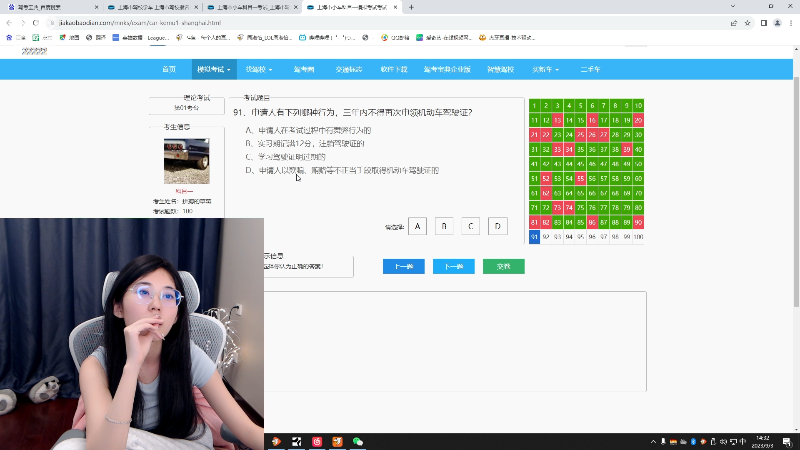The width and height of the screenshot is (800, 450).
Task: Show hidden system tray icons
Action: pos(653,442)
